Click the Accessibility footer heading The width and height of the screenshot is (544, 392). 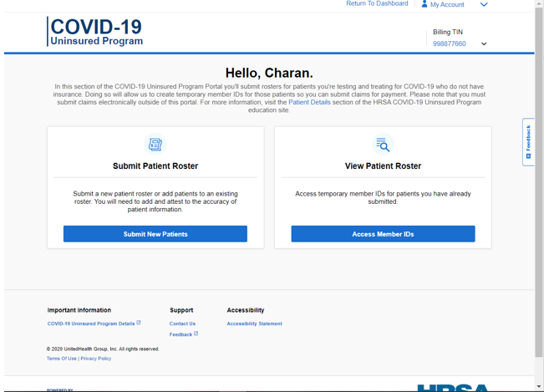tap(246, 310)
